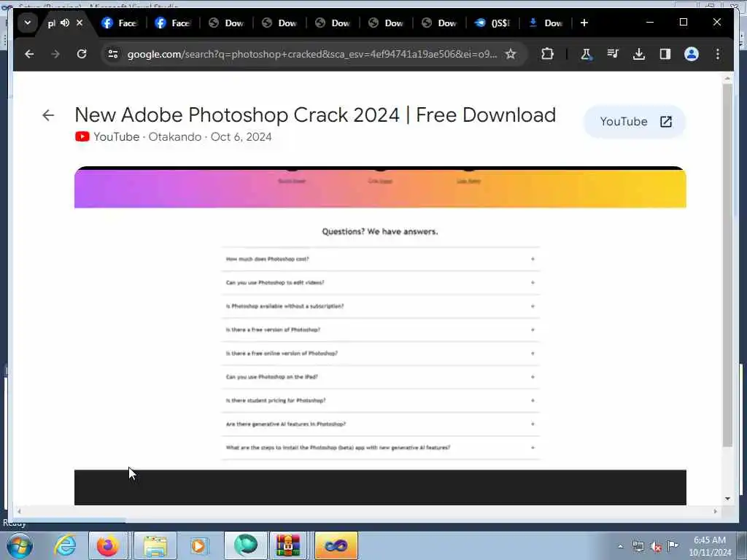The height and width of the screenshot is (560, 747).
Task: Click the video title New Adobe Photoshop Crack 2024
Action: (x=315, y=114)
